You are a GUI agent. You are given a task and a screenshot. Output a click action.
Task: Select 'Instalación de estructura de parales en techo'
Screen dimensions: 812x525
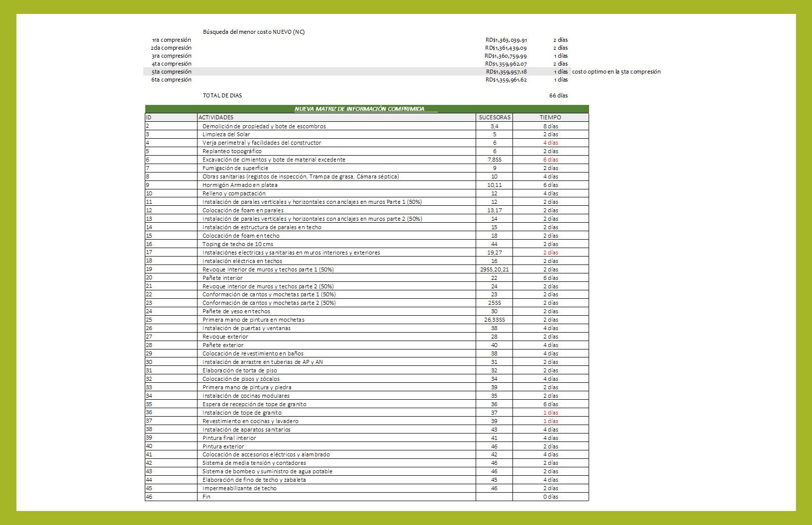(x=336, y=227)
